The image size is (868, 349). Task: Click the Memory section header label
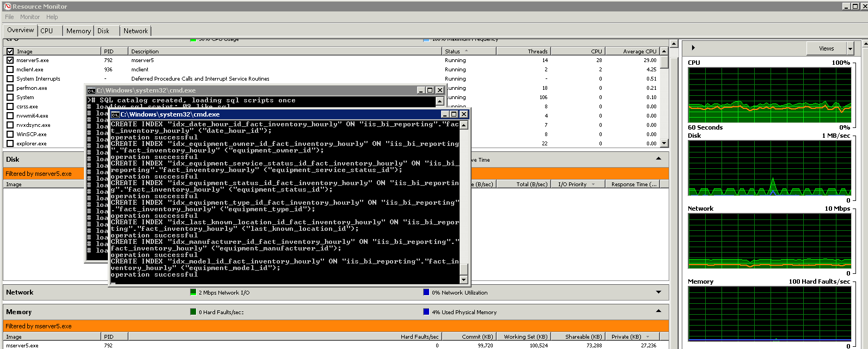click(19, 312)
